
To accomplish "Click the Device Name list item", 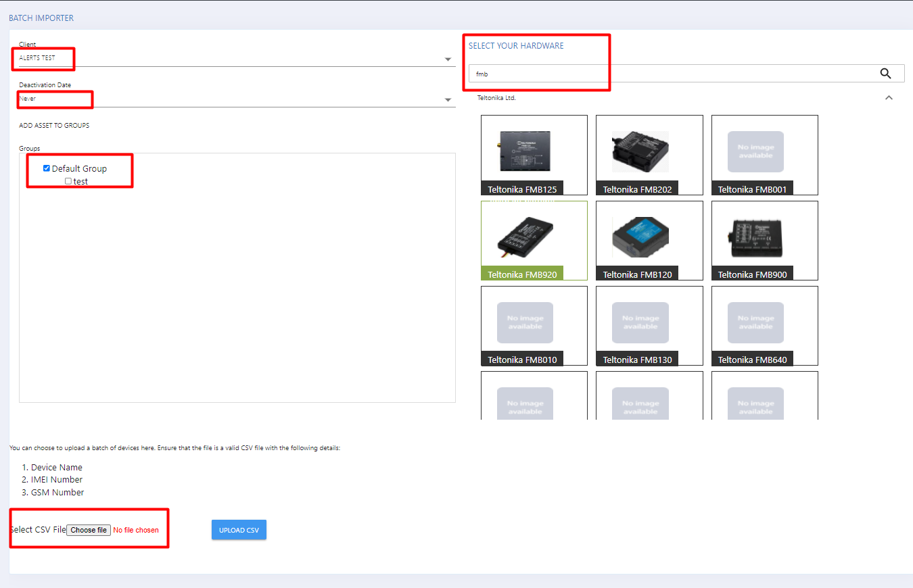I will click(57, 467).
